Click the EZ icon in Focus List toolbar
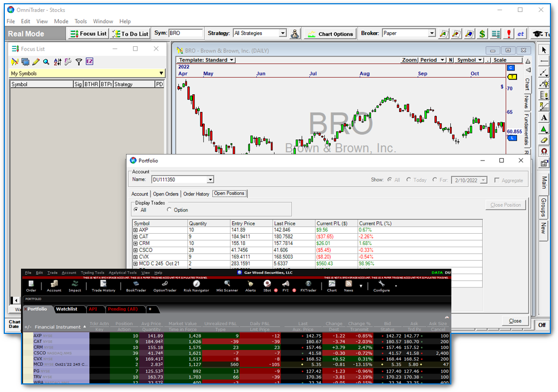Viewport: 558px width, 392px height. 89,62
